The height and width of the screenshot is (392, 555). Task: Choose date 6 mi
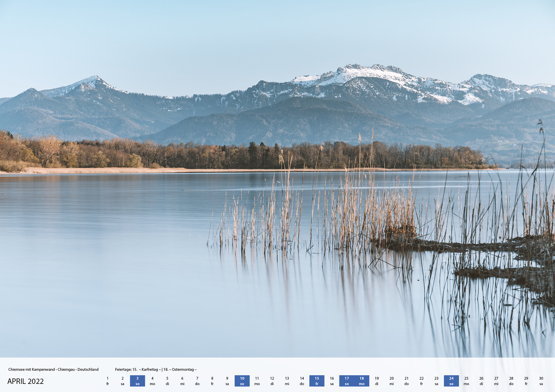(x=182, y=381)
